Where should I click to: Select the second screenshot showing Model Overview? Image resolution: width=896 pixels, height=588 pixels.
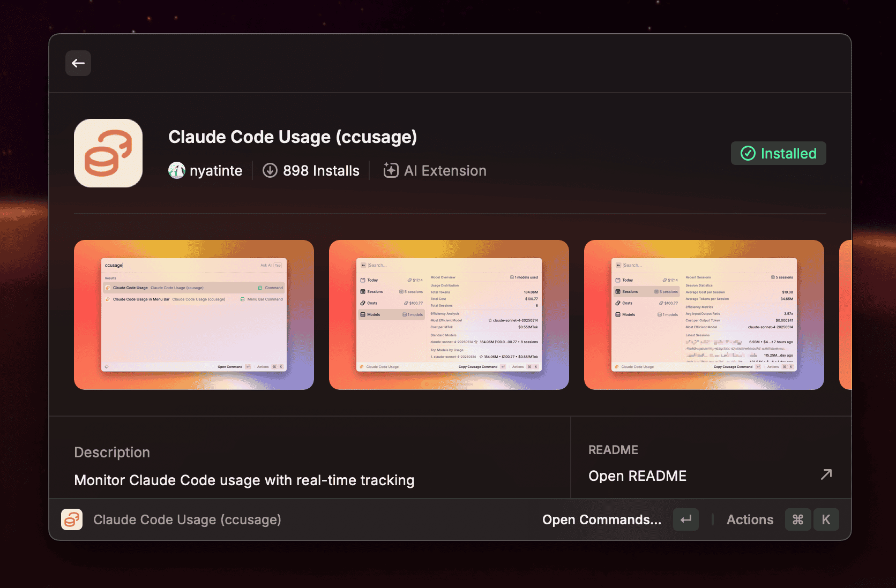[x=449, y=315]
